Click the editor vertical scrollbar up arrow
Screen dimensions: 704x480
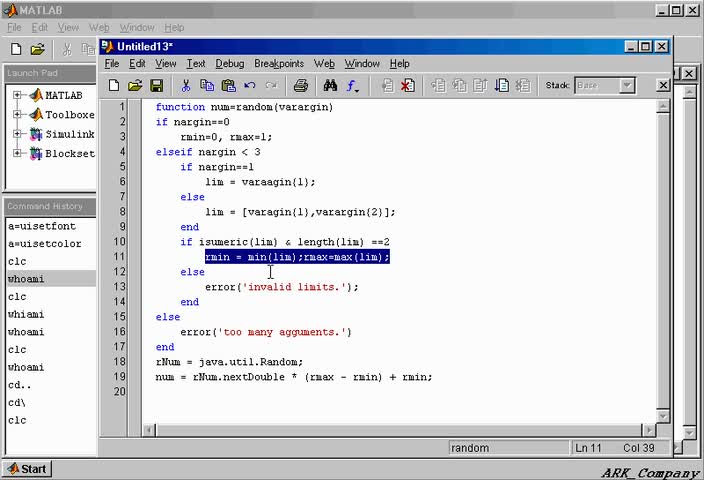point(663,106)
